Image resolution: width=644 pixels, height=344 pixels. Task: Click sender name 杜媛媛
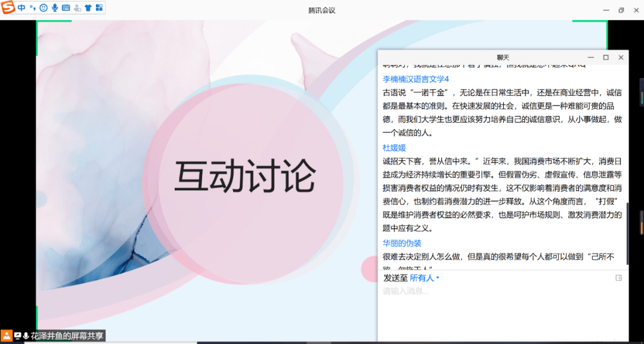coord(394,148)
